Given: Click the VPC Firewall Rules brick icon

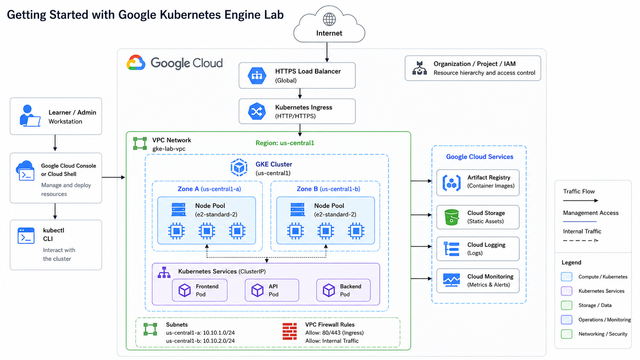Looking at the screenshot, I should point(290,331).
